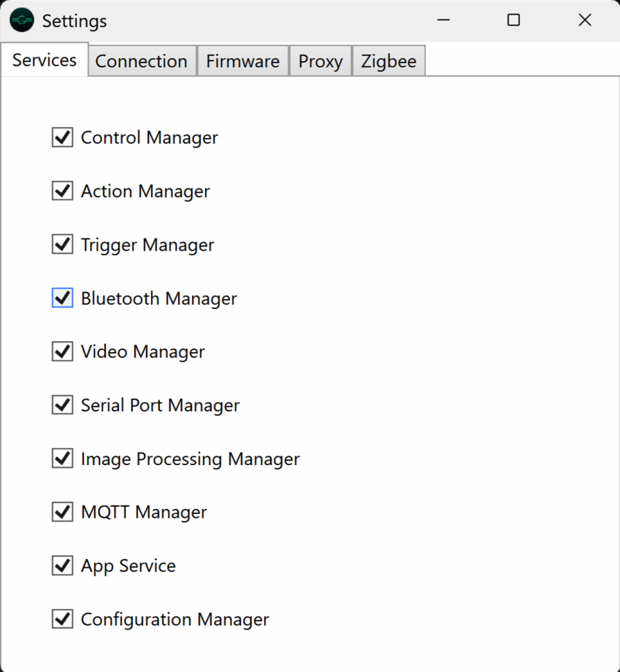Image resolution: width=620 pixels, height=672 pixels.
Task: Uncheck the Bluetooth Manager checkbox
Action: [x=62, y=298]
